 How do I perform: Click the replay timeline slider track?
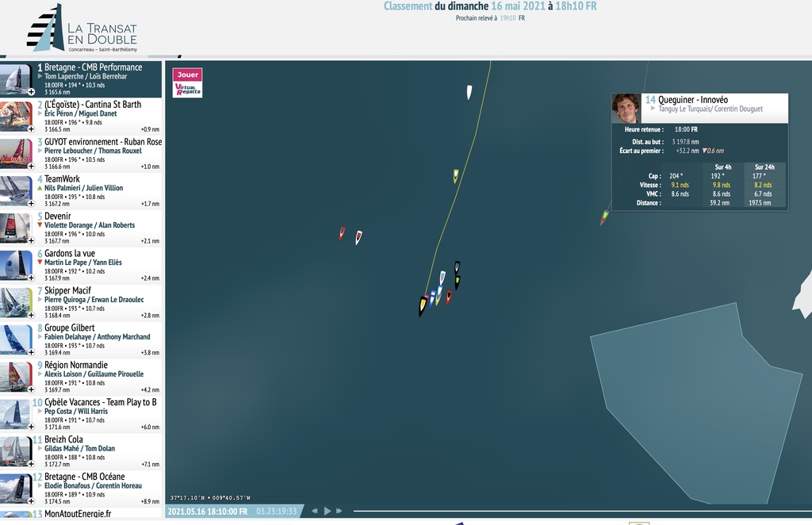(583, 511)
